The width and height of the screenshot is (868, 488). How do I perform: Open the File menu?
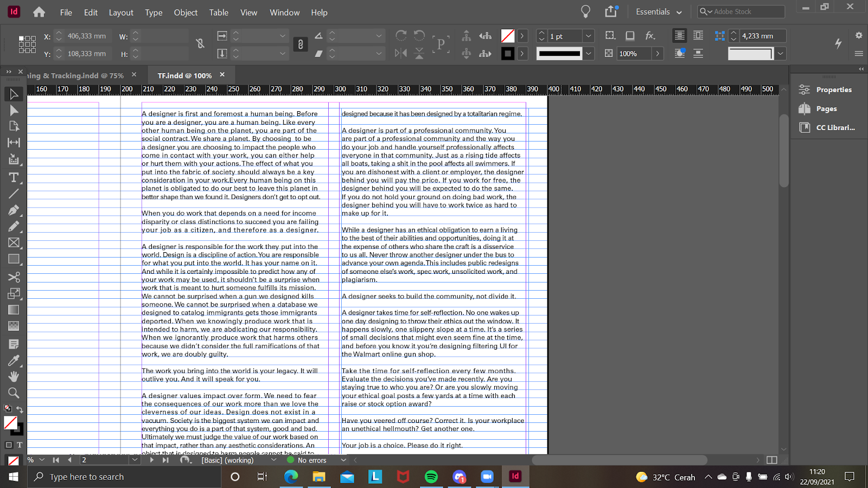click(66, 12)
